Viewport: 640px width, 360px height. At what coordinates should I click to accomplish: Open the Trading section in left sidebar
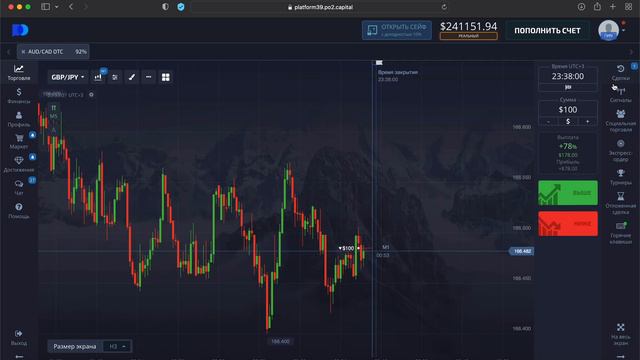(19, 72)
